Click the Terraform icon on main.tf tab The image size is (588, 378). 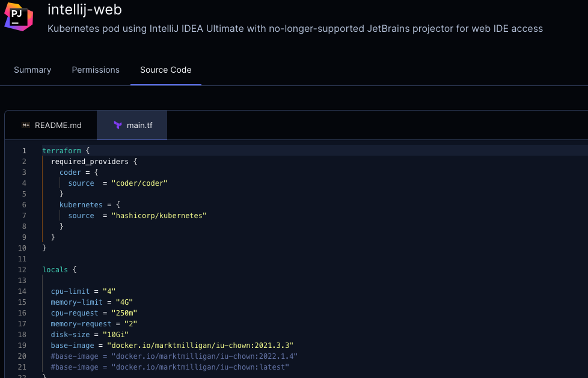click(x=118, y=125)
